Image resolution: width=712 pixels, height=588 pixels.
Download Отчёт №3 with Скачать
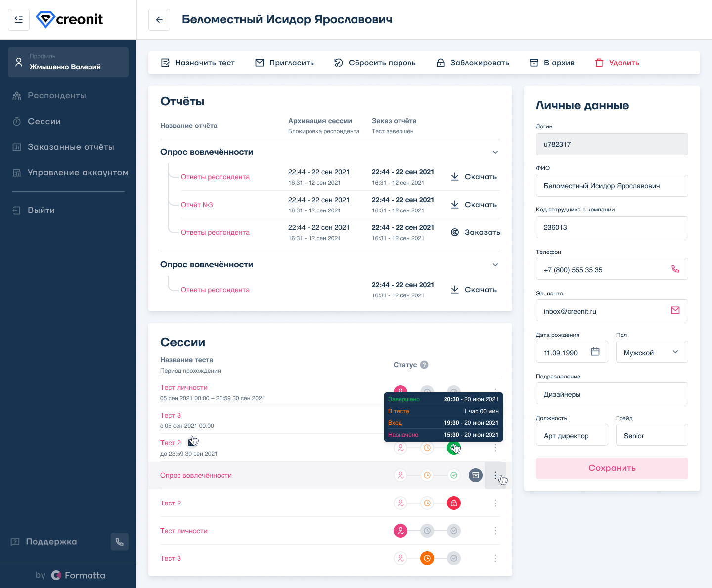474,205
